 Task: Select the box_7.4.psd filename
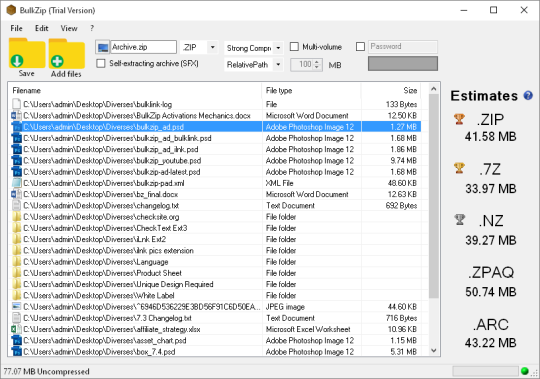pyautogui.click(x=100, y=352)
